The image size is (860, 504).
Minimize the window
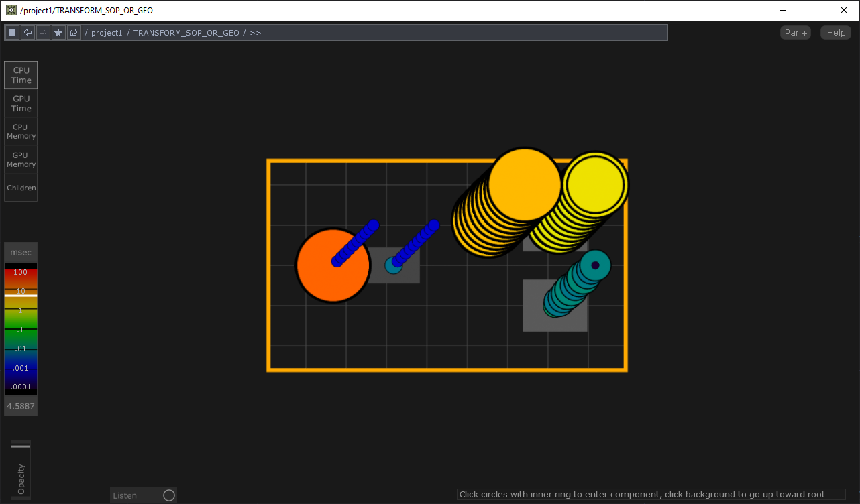click(782, 10)
